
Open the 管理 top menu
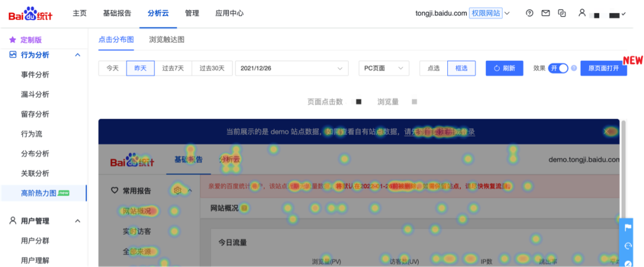[x=192, y=13]
